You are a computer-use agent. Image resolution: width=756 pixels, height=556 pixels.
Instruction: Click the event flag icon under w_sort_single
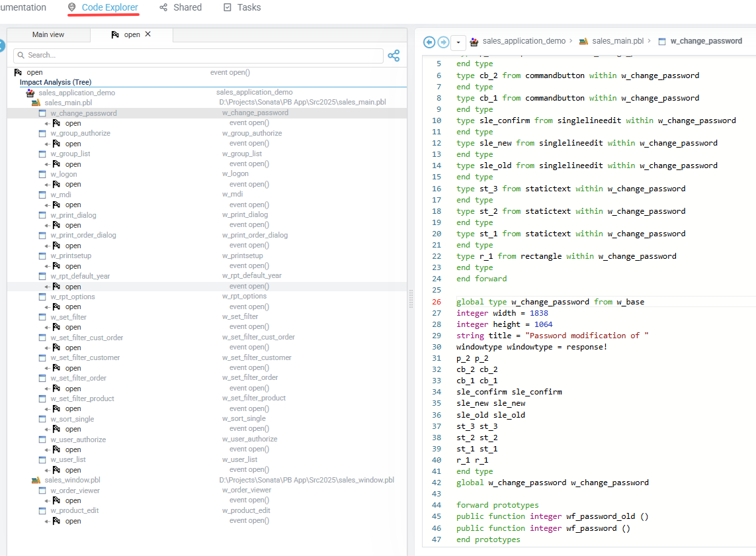click(x=56, y=429)
